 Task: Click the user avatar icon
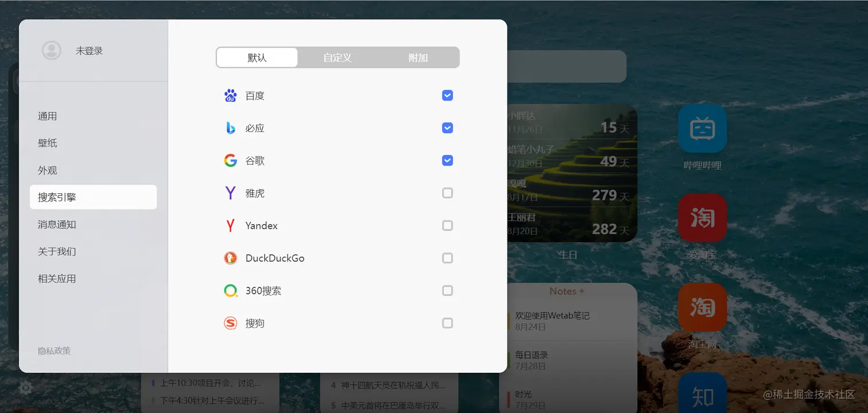52,50
